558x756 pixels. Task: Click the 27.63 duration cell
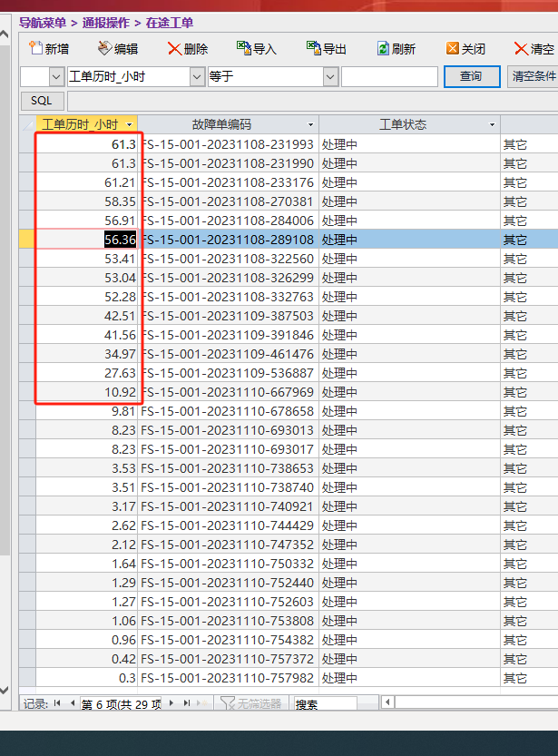pos(87,373)
